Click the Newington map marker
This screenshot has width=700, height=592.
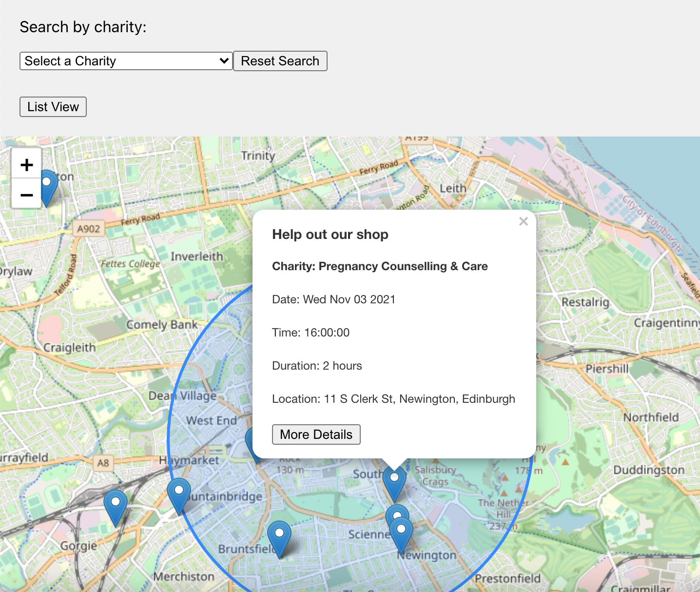pos(401,528)
